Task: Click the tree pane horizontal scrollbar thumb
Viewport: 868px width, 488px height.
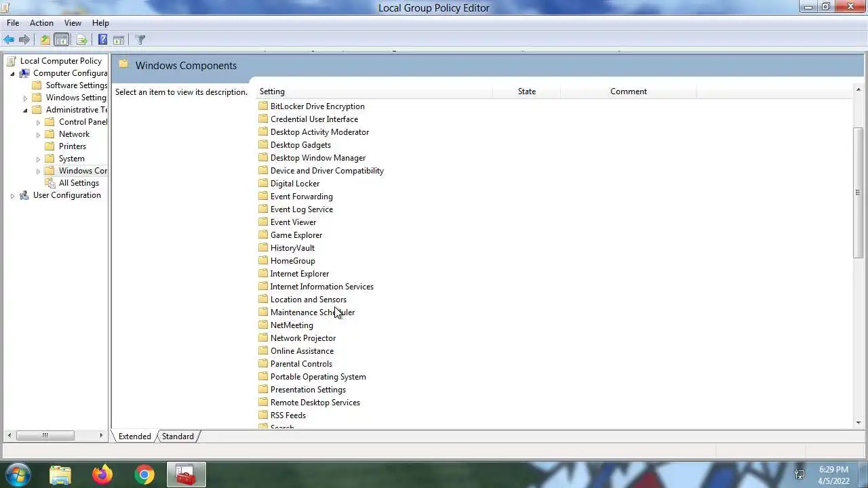Action: tap(45, 435)
